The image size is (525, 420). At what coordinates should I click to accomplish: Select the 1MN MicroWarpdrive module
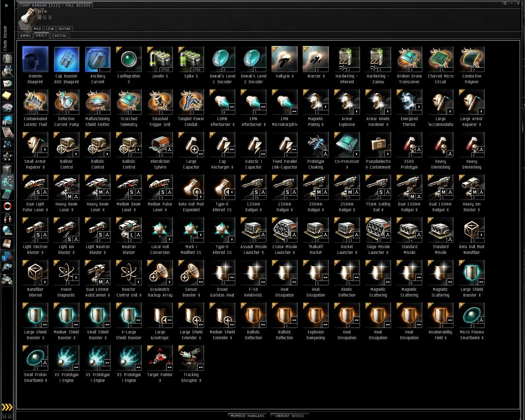[285, 108]
